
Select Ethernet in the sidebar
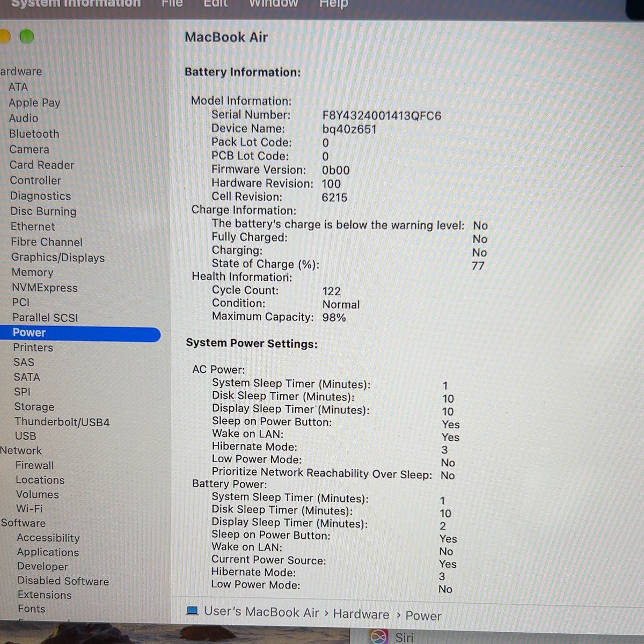click(x=33, y=226)
